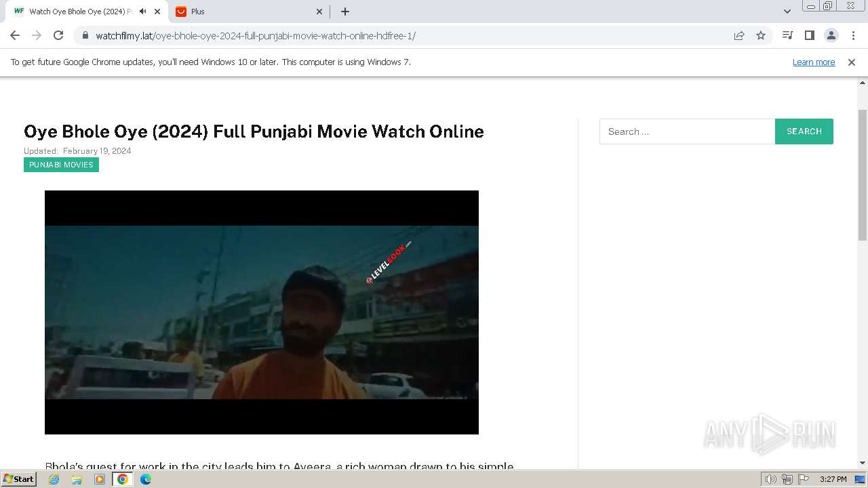
Task: Open volume control in system tray
Action: pyautogui.click(x=770, y=479)
